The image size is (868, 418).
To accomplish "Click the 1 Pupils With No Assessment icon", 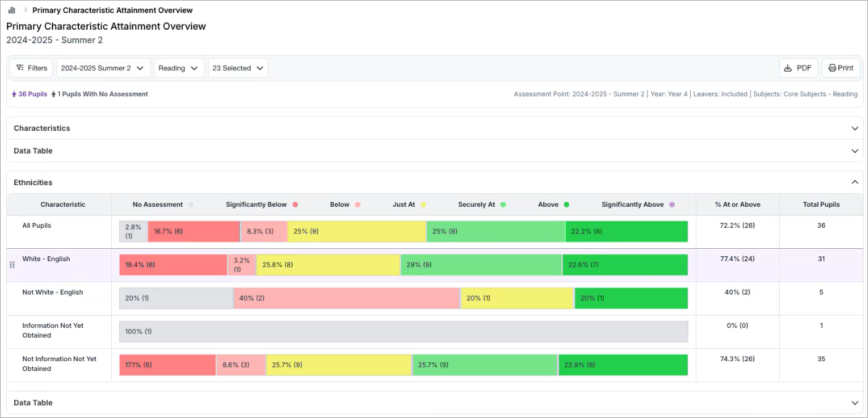I will [x=54, y=94].
